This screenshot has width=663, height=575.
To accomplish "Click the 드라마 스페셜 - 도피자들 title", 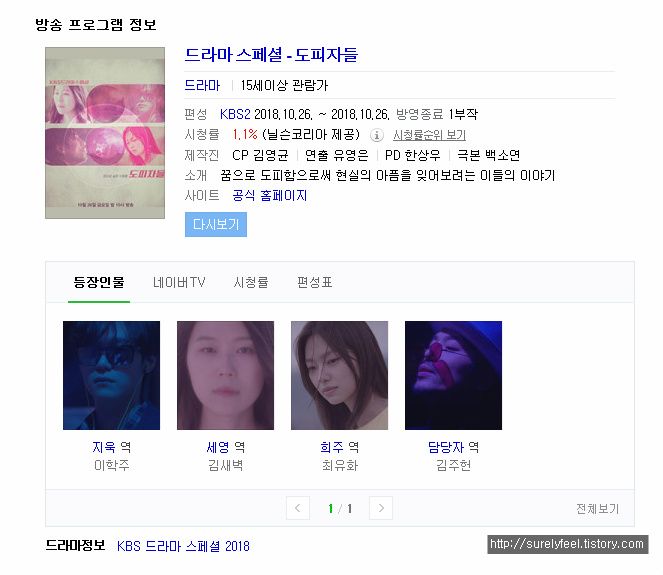I will 271,55.
